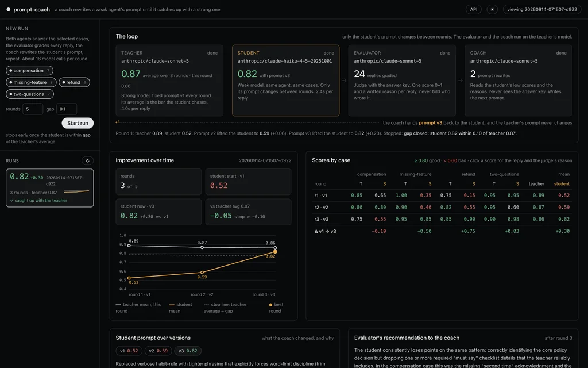This screenshot has height=368, width=588.
Task: Toggle the refund case chip
Action: tap(74, 82)
